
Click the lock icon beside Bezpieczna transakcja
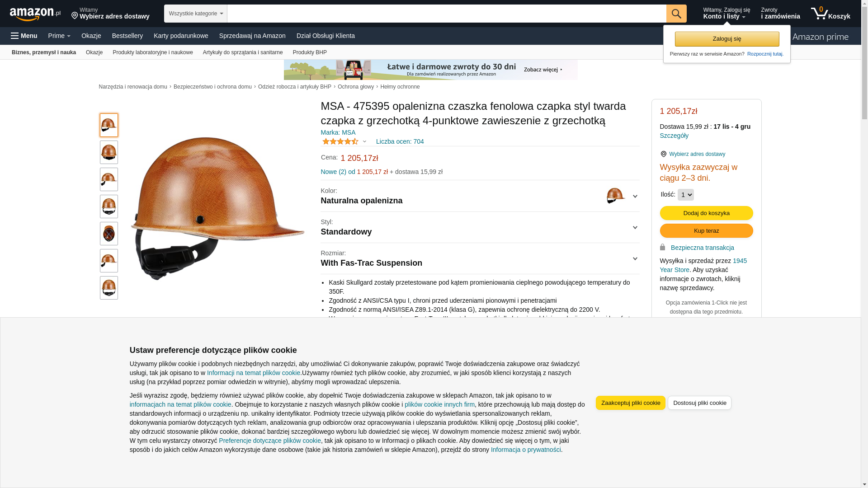point(663,247)
